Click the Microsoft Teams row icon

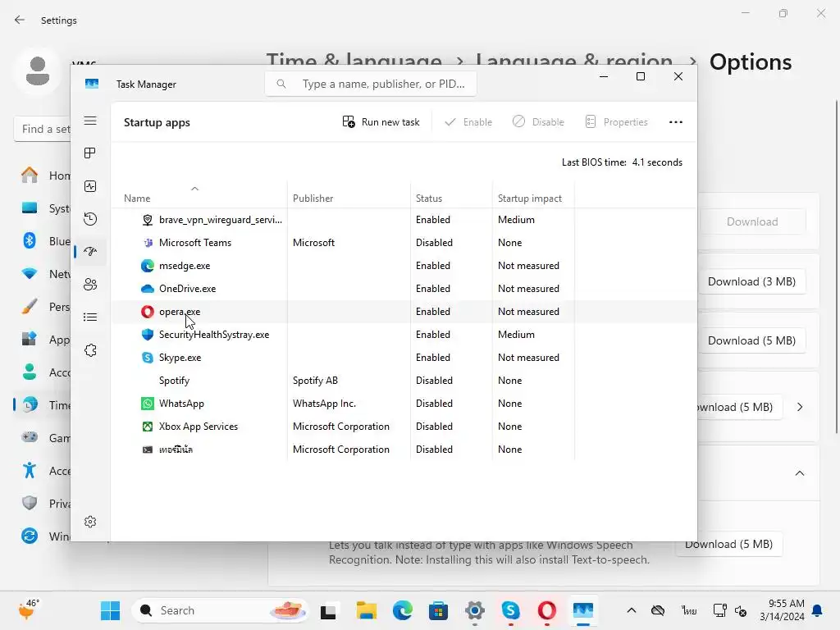(x=148, y=243)
